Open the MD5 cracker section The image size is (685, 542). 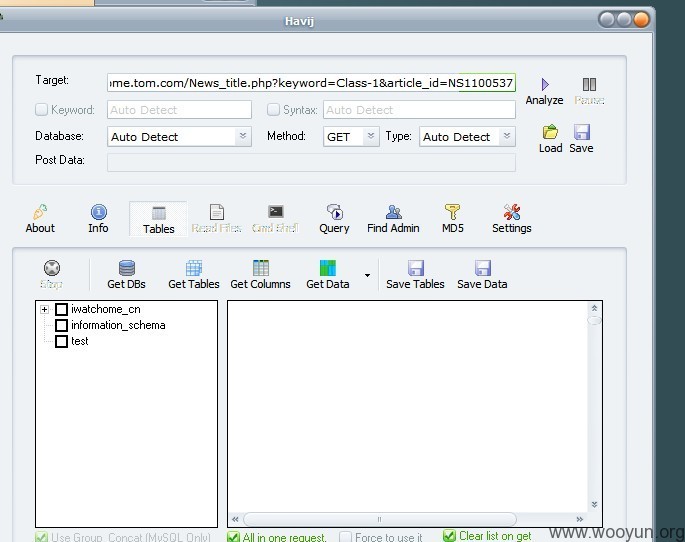(453, 218)
